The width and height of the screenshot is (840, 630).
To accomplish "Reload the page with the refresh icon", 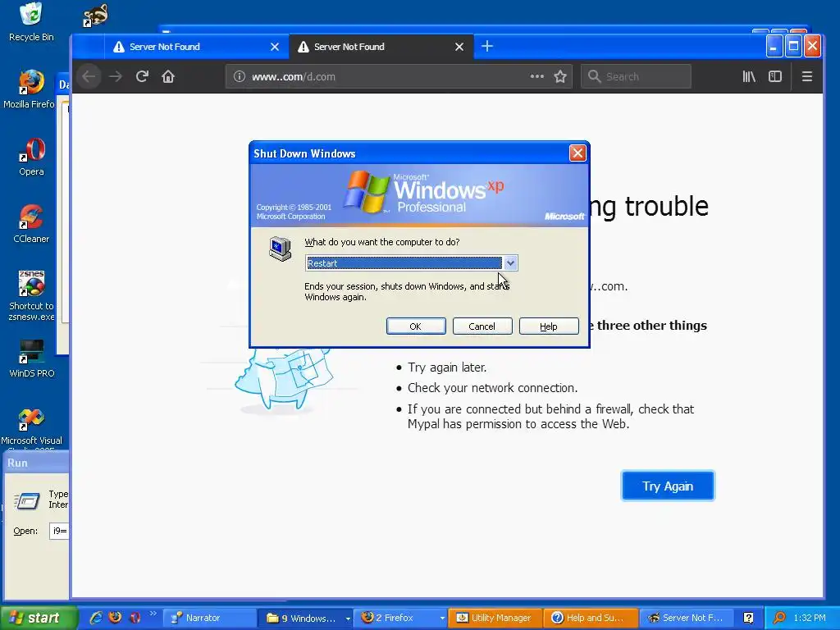I will point(141,76).
